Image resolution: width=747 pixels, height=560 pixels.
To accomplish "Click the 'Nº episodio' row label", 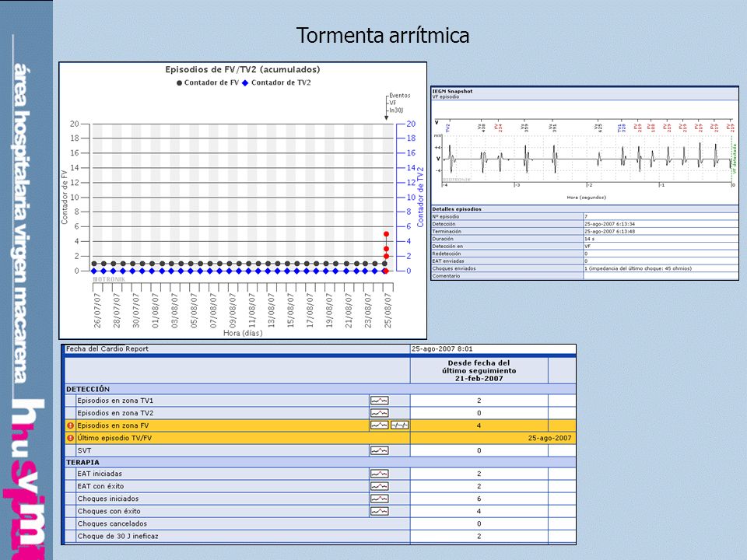I will (445, 217).
